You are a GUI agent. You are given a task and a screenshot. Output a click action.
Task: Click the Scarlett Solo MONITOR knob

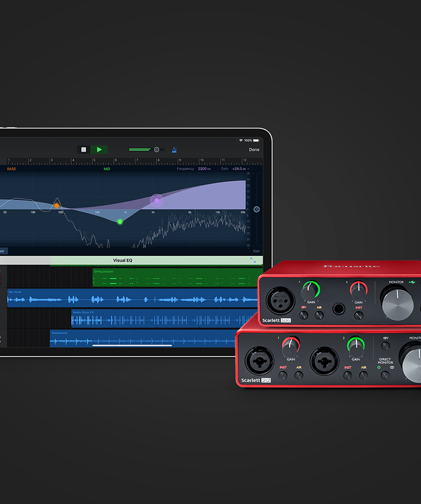click(x=397, y=304)
